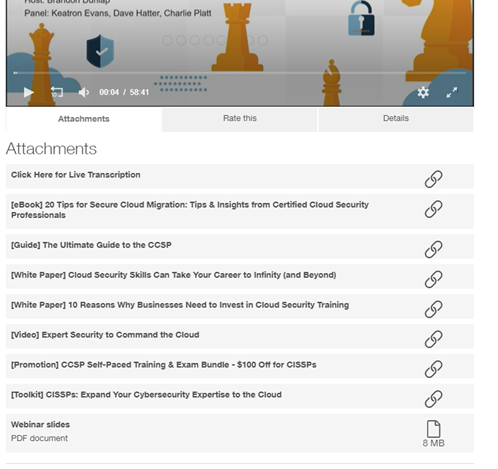Open the Rate this tab
The height and width of the screenshot is (469, 498).
pyautogui.click(x=240, y=119)
